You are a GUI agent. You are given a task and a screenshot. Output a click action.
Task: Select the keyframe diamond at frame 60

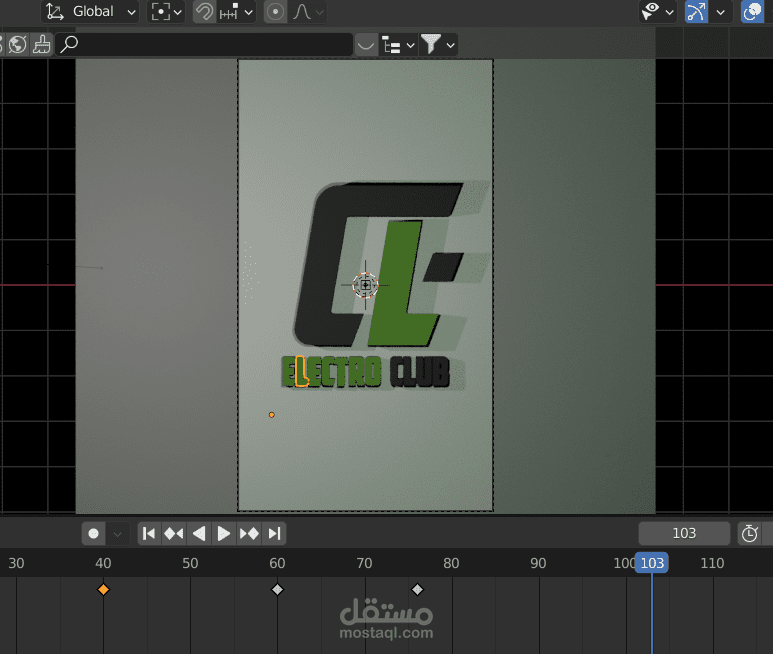click(278, 589)
